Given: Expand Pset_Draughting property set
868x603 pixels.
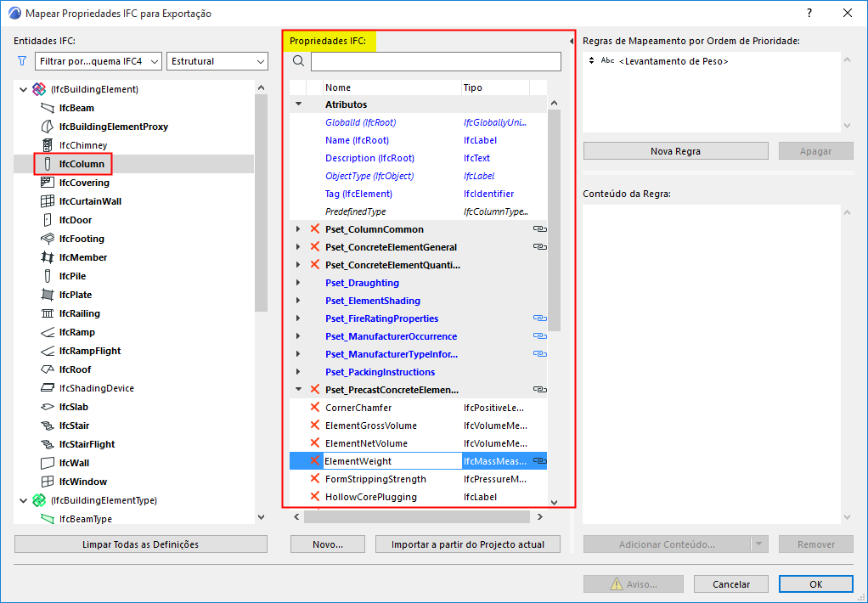Looking at the screenshot, I should pos(298,283).
